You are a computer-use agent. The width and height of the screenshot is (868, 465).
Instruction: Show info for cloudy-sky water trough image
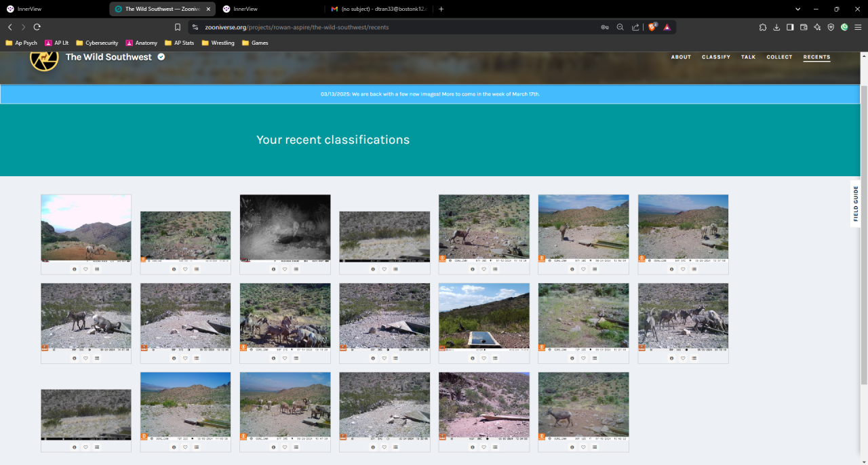point(473,358)
